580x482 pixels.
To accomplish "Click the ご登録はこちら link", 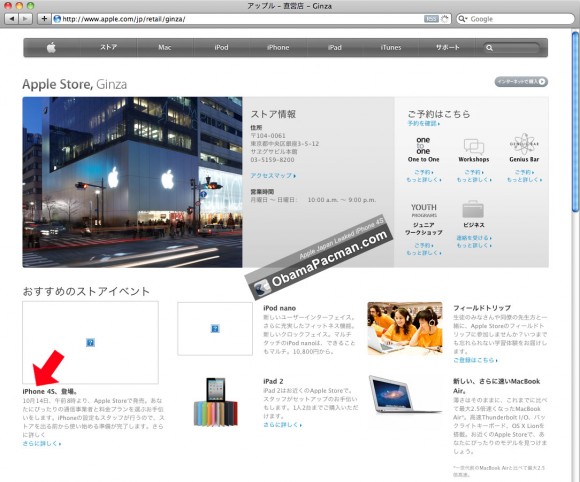I will point(475,360).
